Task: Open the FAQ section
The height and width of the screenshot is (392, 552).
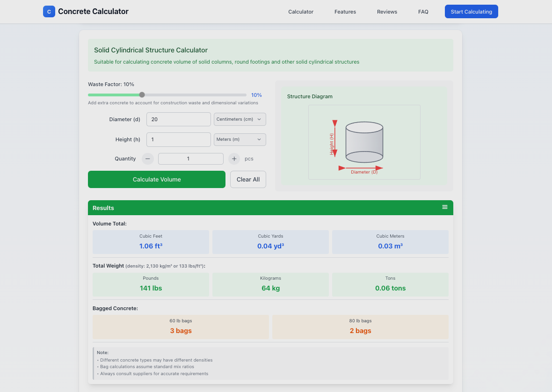Action: pyautogui.click(x=423, y=12)
